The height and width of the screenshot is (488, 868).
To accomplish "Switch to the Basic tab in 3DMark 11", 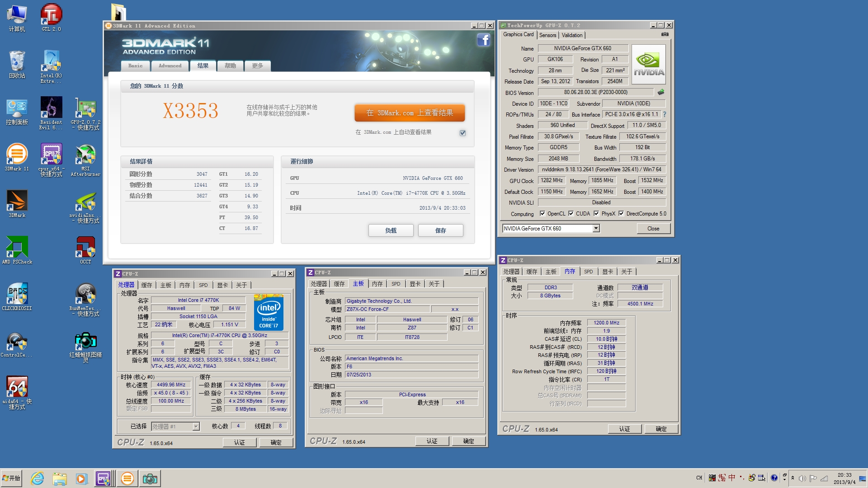I will [x=135, y=66].
